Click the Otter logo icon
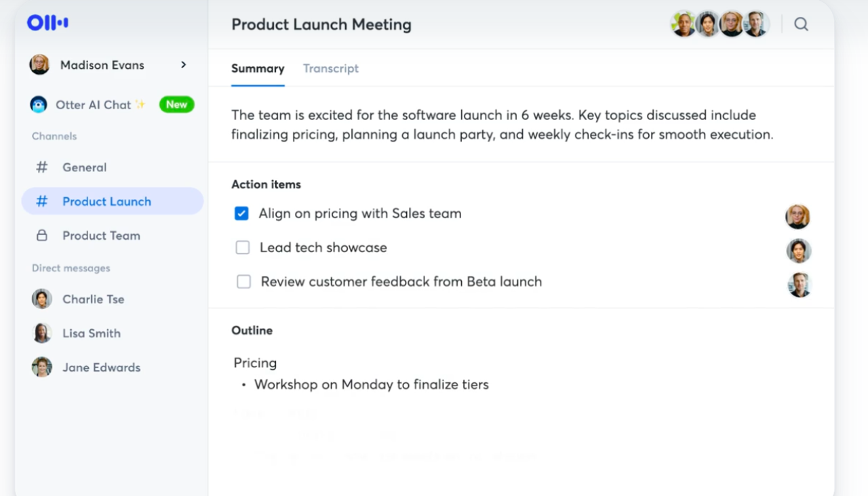 coord(47,23)
